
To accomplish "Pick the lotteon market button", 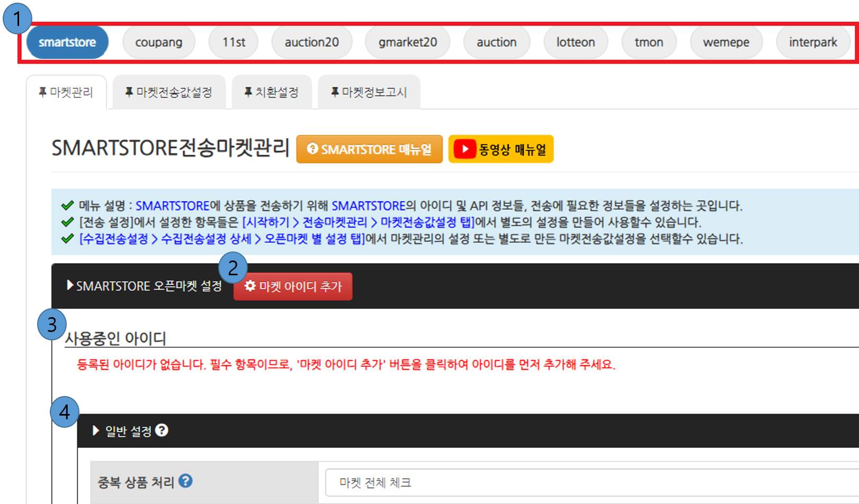I will 576,42.
